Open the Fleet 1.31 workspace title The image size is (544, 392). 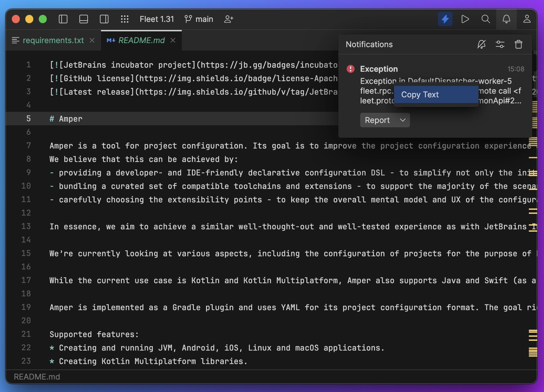[157, 19]
